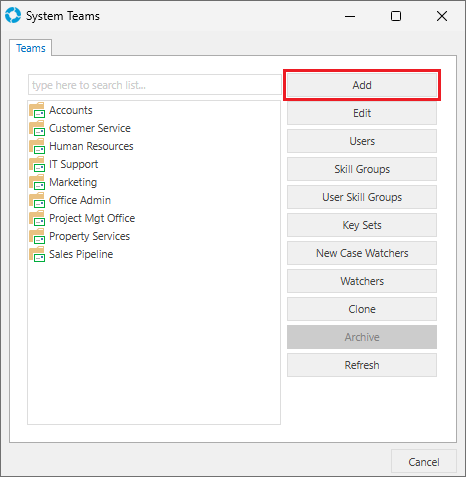Click the User Skill Groups button
This screenshot has height=477, width=466.
pos(362,197)
